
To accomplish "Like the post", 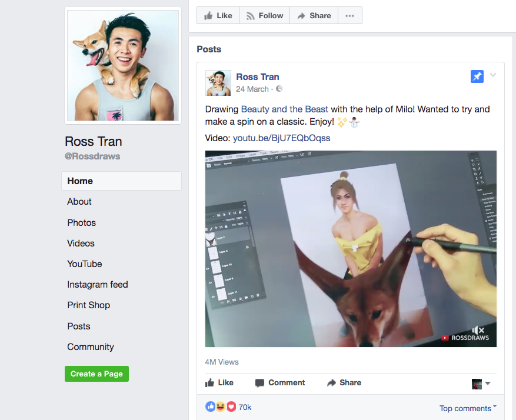I will (219, 383).
